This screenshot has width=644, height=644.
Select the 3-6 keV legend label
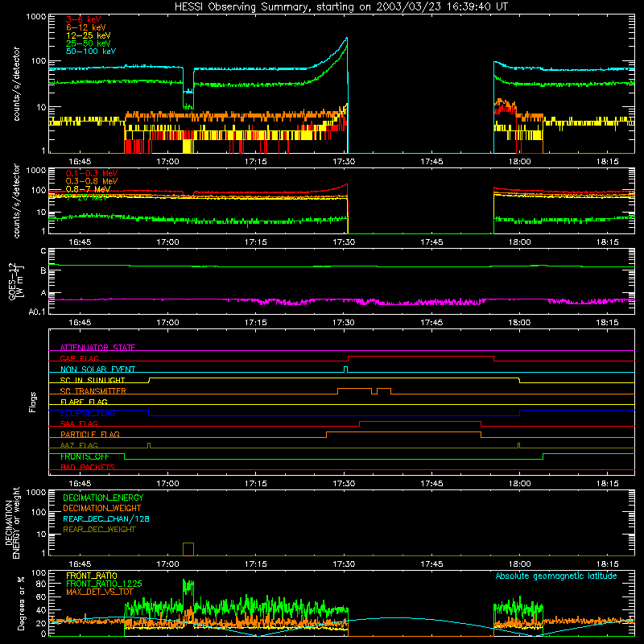(x=84, y=19)
